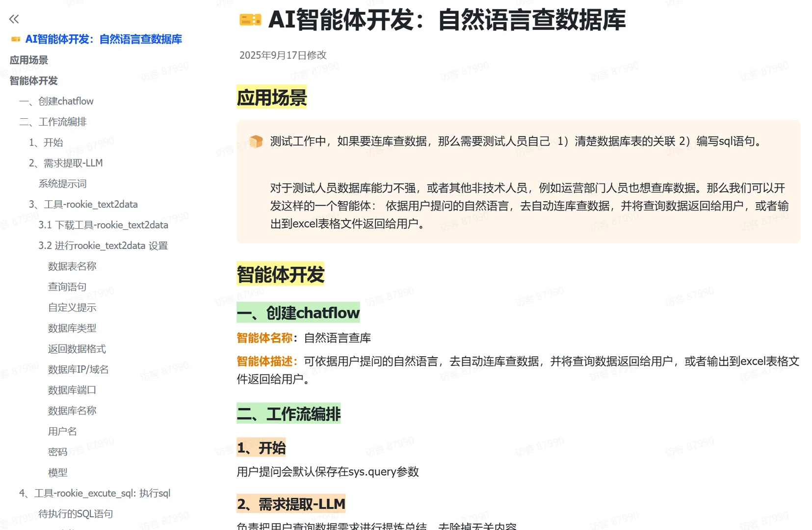Jump to 数据库端口 outline entry
Viewport: 812px width, 530px height.
point(72,390)
